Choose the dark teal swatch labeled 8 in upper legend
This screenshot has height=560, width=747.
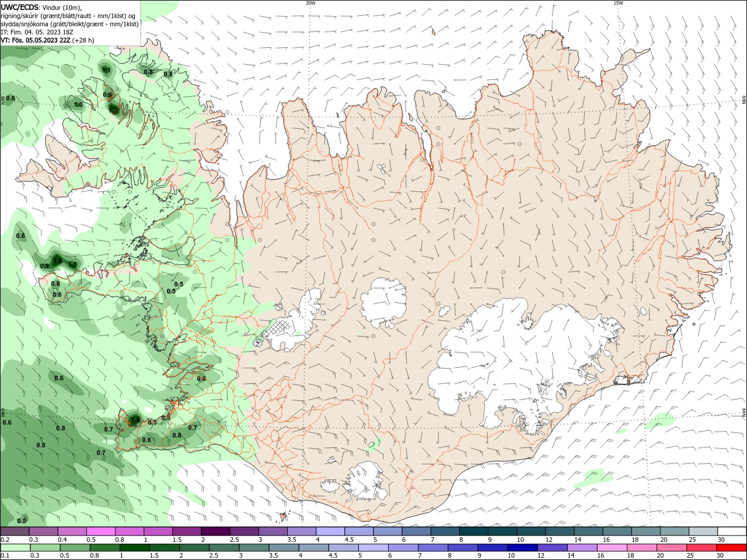pos(473,531)
